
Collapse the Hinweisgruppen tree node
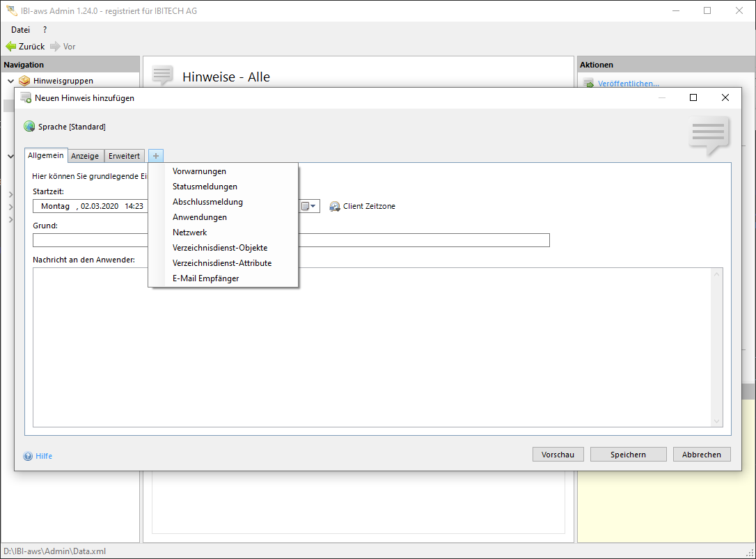point(10,81)
